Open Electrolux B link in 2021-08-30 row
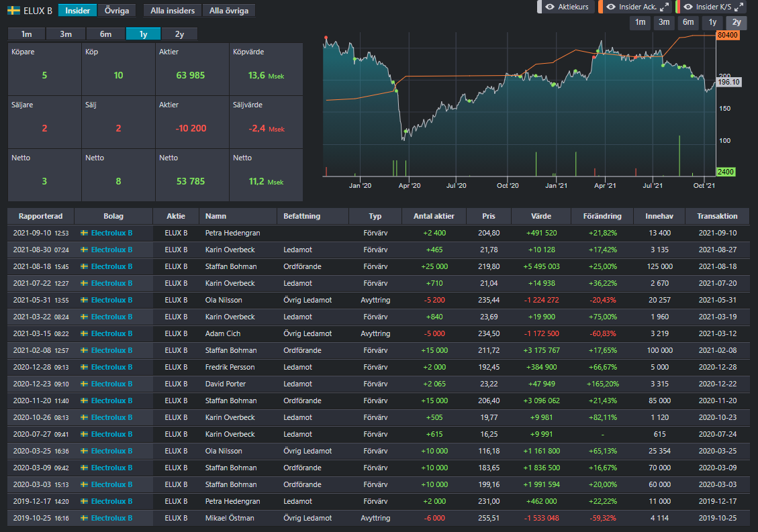This screenshot has width=758, height=532. (111, 250)
